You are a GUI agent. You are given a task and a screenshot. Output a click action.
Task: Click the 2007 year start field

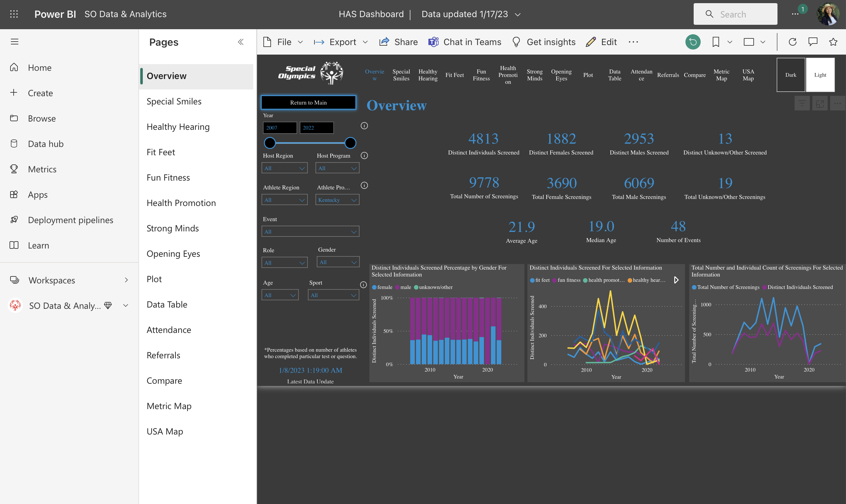[x=280, y=128]
